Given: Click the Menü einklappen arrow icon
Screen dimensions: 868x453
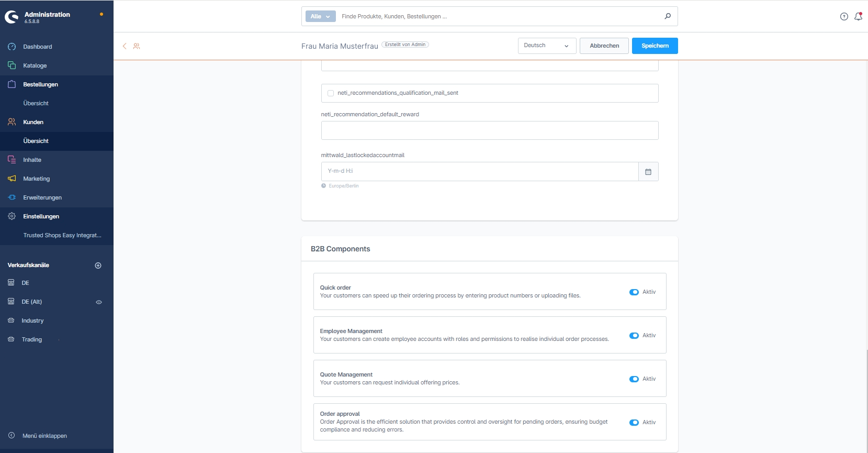Looking at the screenshot, I should tap(12, 436).
